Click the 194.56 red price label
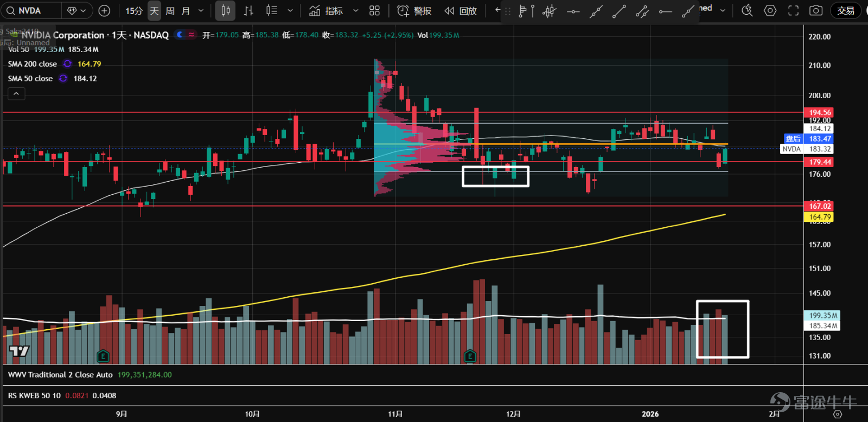 click(x=820, y=113)
